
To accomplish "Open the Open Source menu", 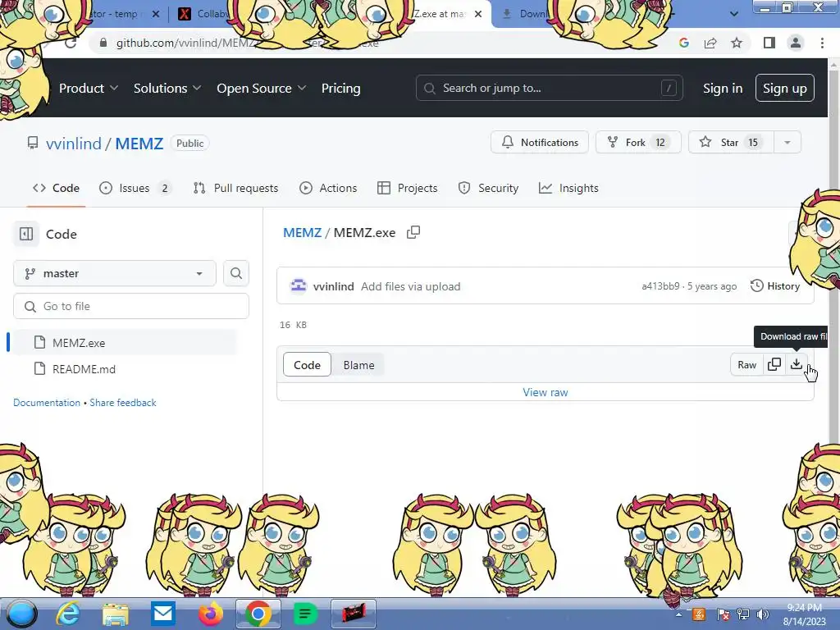I will coord(262,89).
